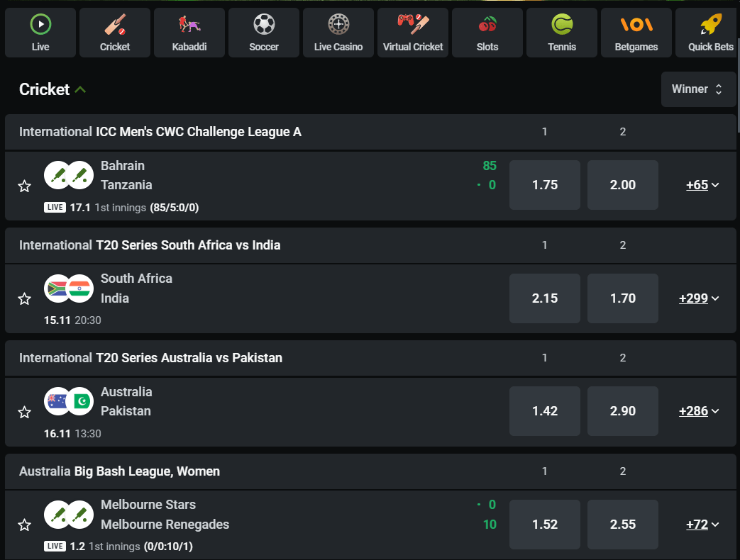Select the Tennis ball icon
Screen dimensions: 740x560
(x=562, y=25)
